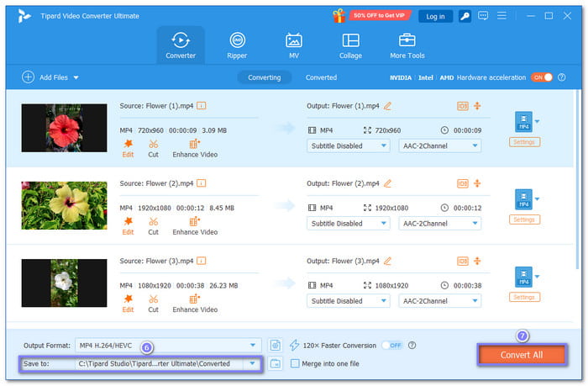Screen dimensions: 588x386
Task: Click source info icon for Flower (2).mp4
Action: (202, 183)
